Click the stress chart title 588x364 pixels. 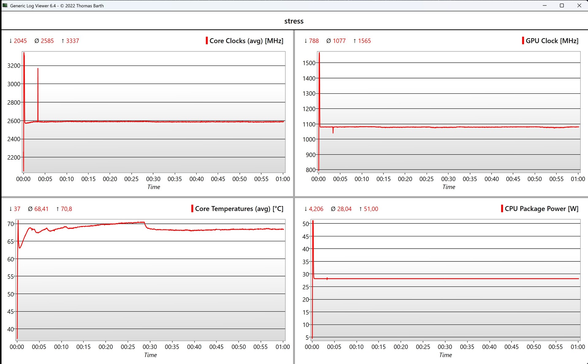tap(294, 21)
